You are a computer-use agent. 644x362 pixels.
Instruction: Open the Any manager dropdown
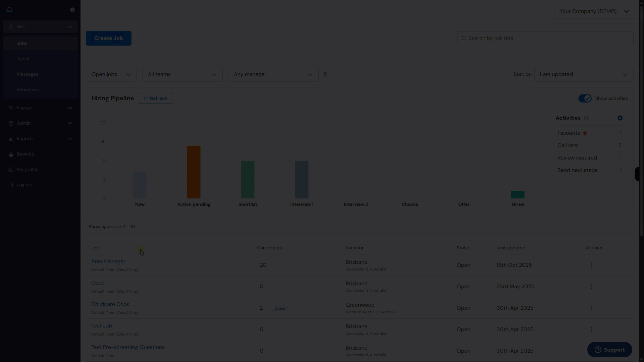pos(273,74)
